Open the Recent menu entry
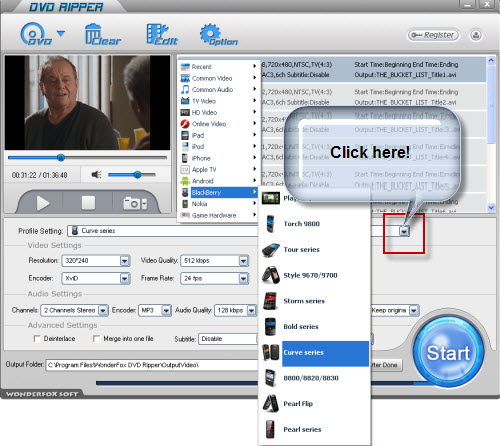Screen dimensions: 500x446 [x=218, y=67]
